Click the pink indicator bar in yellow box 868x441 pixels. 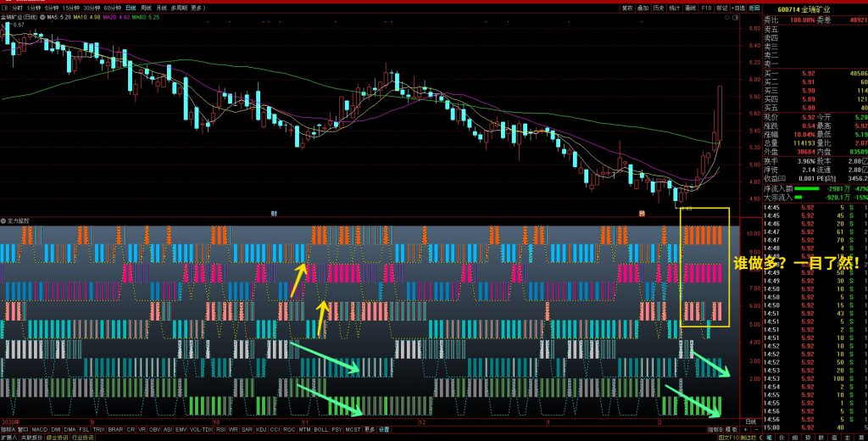coord(704,273)
